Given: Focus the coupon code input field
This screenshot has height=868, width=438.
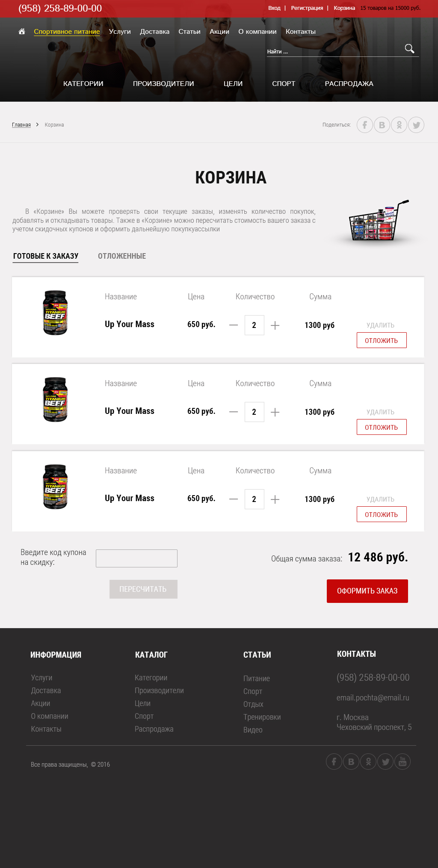Looking at the screenshot, I should tap(136, 558).
